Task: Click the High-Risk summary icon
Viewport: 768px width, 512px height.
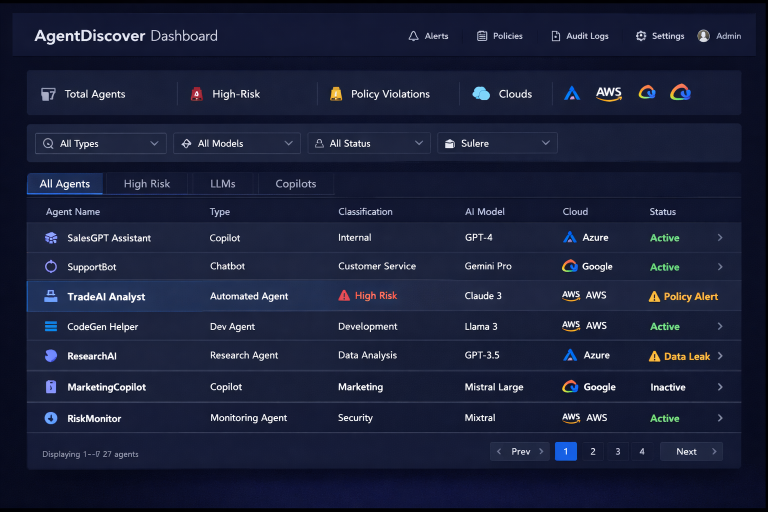Action: (x=196, y=94)
